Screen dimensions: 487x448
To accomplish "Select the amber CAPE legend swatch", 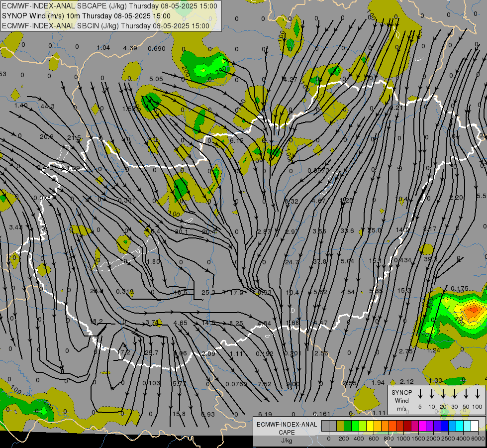I will (x=378, y=426).
